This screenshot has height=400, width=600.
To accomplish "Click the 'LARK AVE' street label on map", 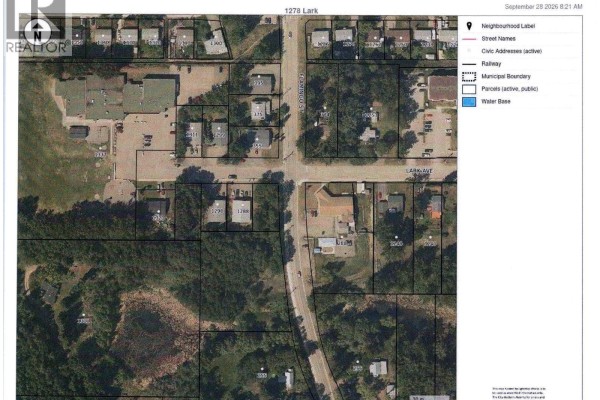I will coord(419,171).
